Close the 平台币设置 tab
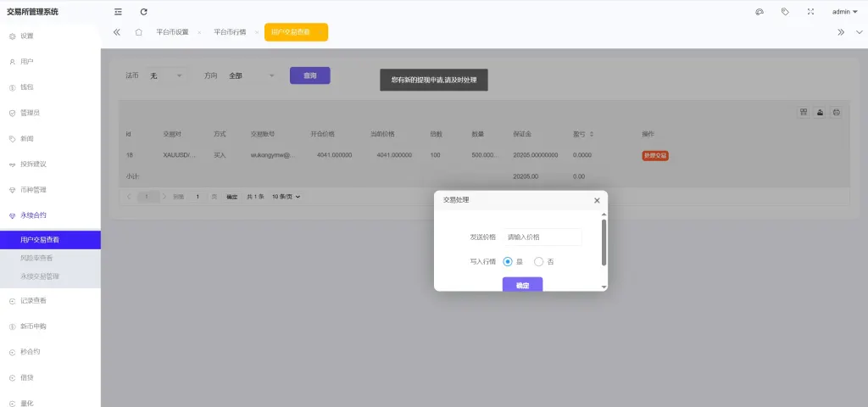The image size is (868, 407). click(x=199, y=33)
